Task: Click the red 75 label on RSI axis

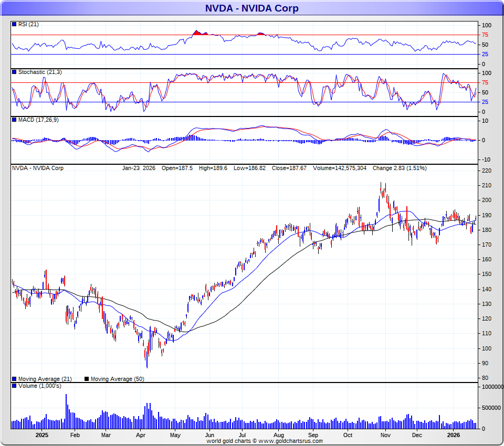Action: 485,35
